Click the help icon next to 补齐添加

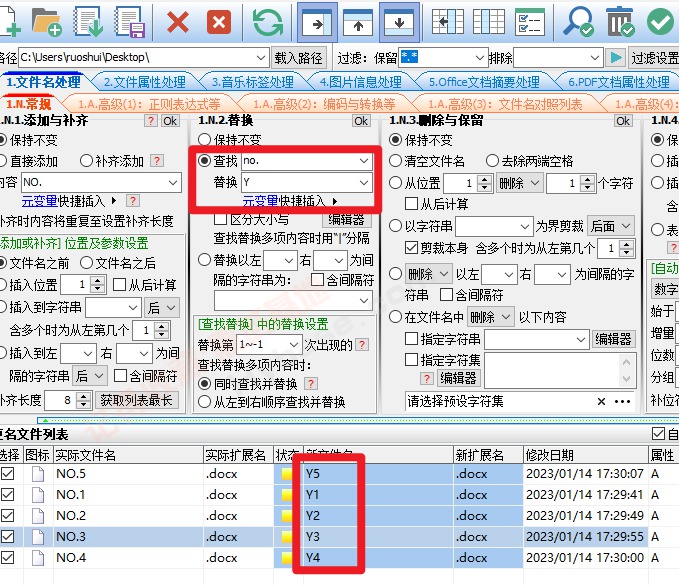156,161
